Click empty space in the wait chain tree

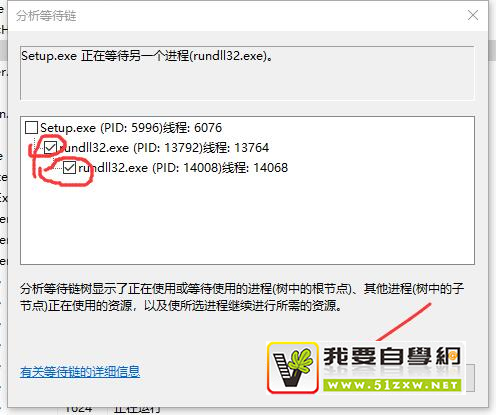[x=247, y=220]
